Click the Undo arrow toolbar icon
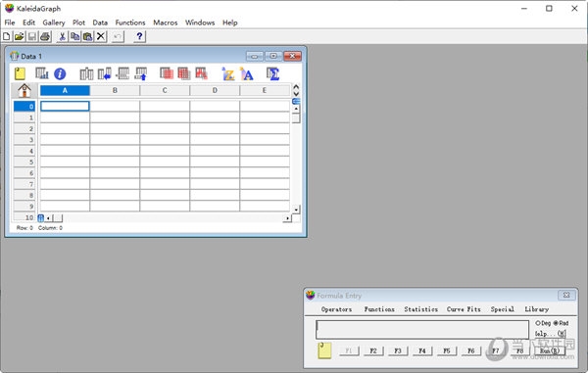This screenshot has width=588, height=373. point(118,36)
